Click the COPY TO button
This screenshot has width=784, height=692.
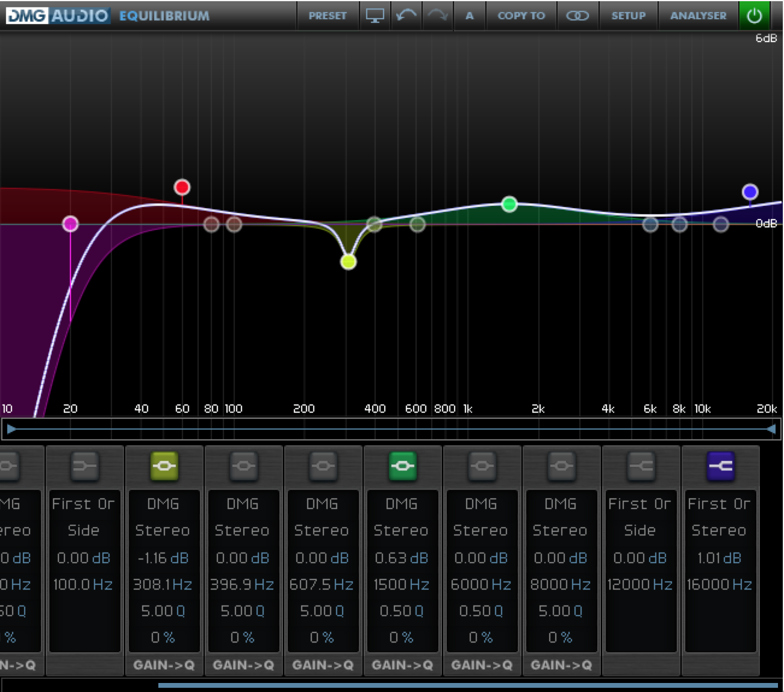[x=521, y=16]
